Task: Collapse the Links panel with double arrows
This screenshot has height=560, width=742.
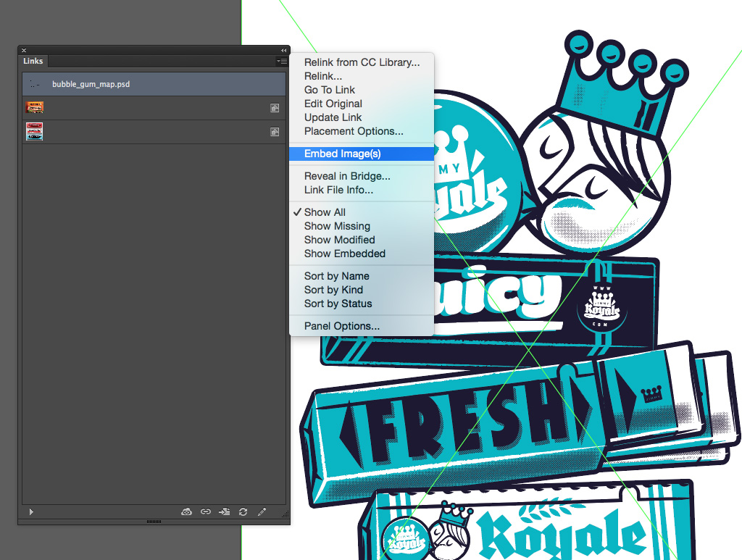Action: click(x=284, y=50)
